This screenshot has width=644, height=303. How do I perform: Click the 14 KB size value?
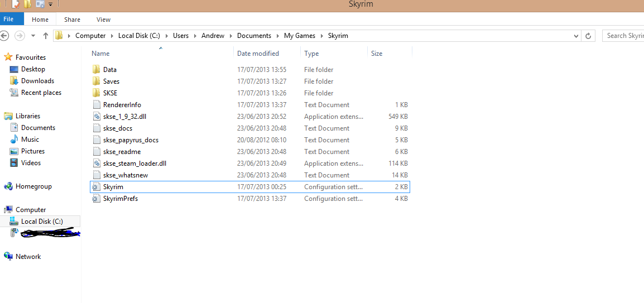[x=400, y=175]
